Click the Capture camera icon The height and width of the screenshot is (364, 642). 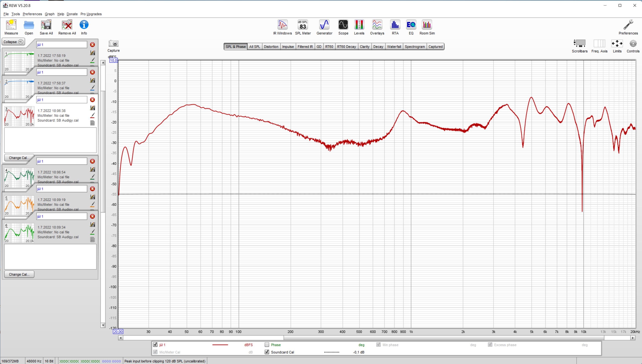click(x=113, y=44)
